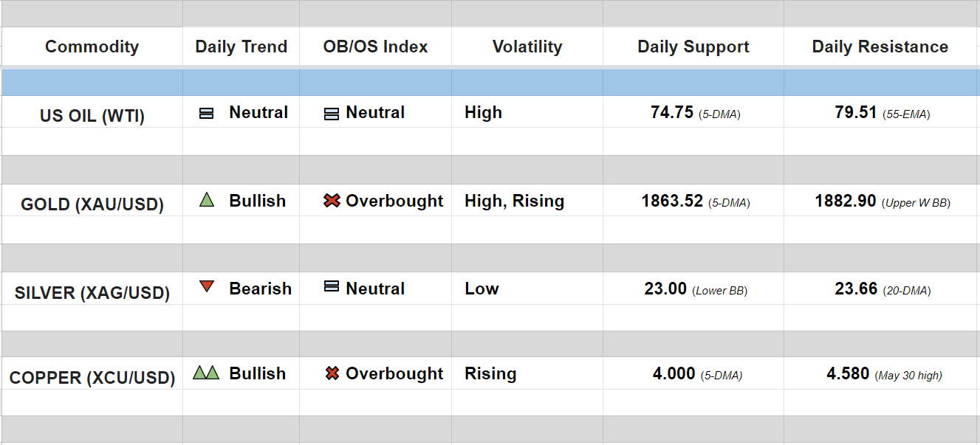
Task: Click Copper's daily resistance value 4.580
Action: click(848, 373)
